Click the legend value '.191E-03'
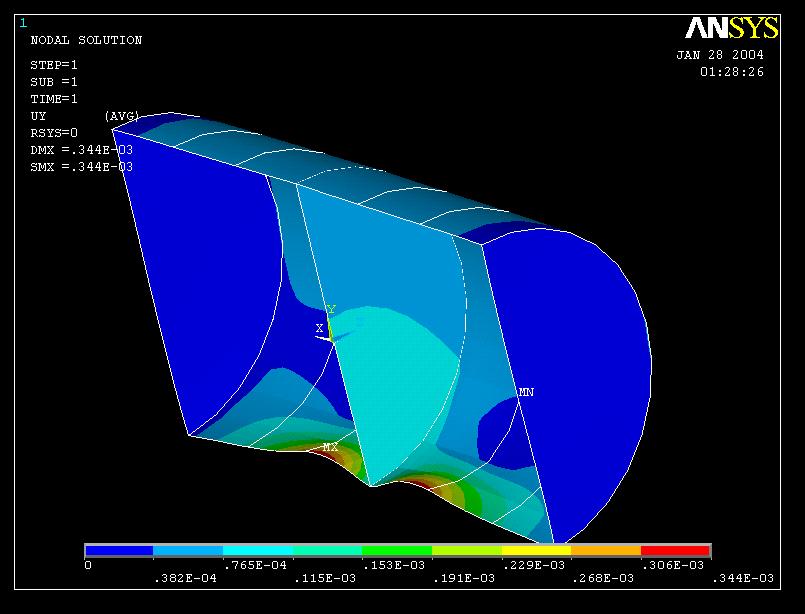Screen dimensions: 805x614 coord(464,578)
